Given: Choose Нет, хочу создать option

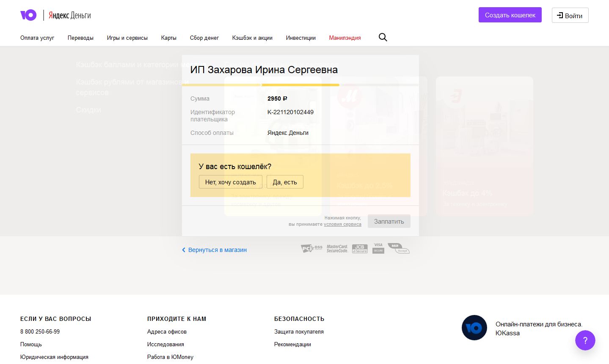Looking at the screenshot, I should tap(231, 182).
